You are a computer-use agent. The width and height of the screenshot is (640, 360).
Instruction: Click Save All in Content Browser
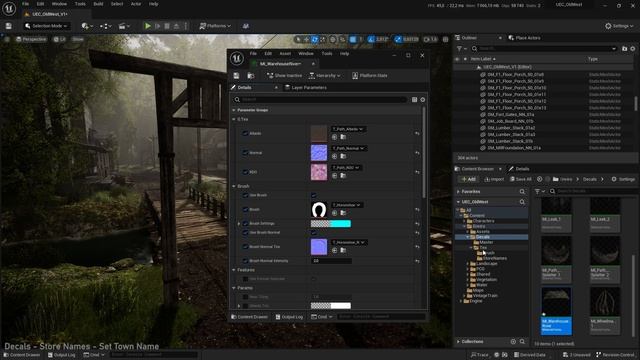pyautogui.click(x=521, y=179)
